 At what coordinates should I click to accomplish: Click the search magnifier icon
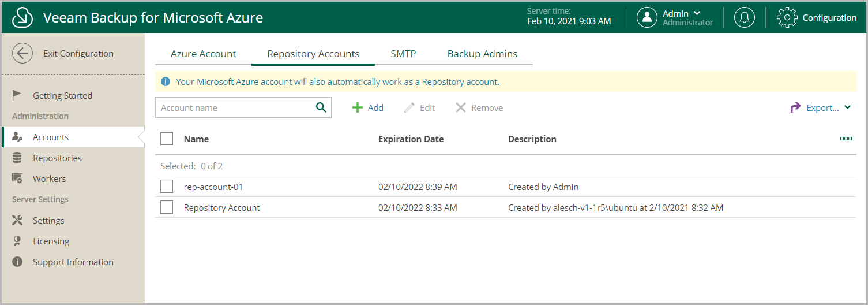[x=321, y=107]
